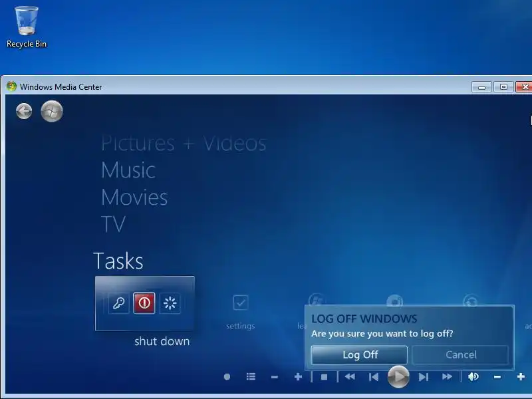
Task: Open the settings checkmark tile
Action: coord(241,303)
